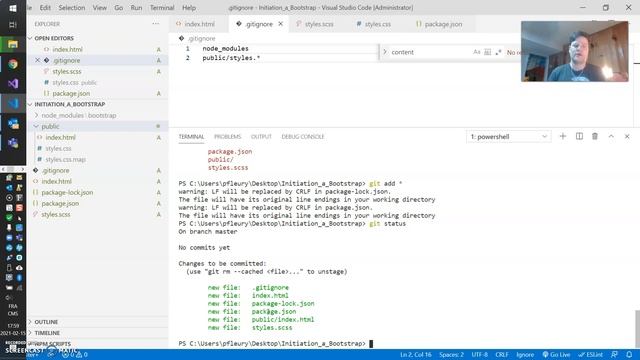Image resolution: width=640 pixels, height=360 pixels.
Task: Open Outlook from the taskbar
Action: [13, 123]
